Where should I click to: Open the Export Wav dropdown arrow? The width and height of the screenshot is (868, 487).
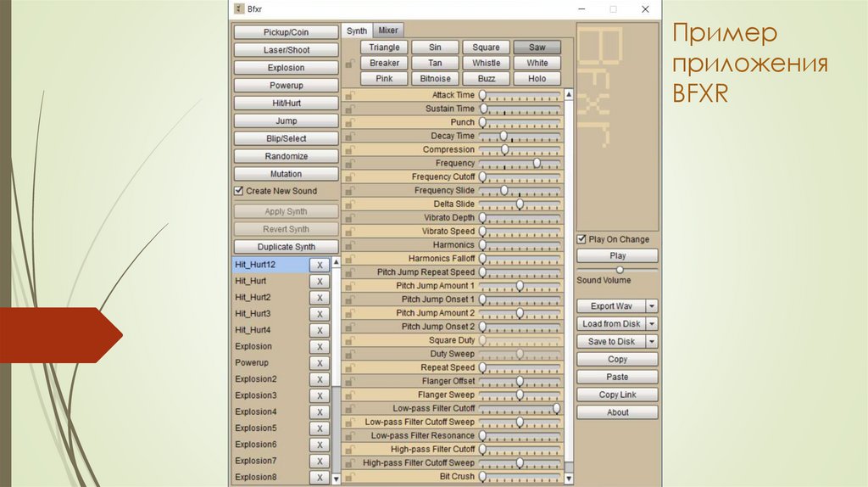pos(652,306)
